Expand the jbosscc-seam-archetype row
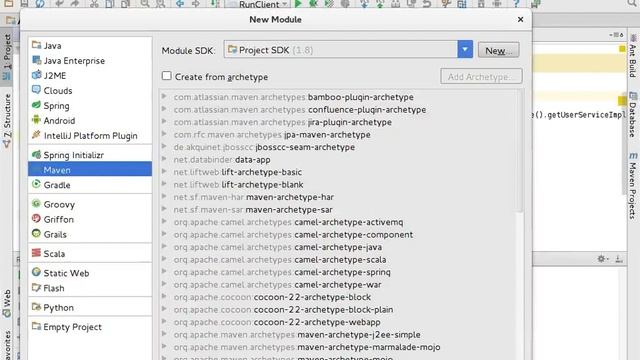The width and height of the screenshot is (640, 360). [x=164, y=147]
